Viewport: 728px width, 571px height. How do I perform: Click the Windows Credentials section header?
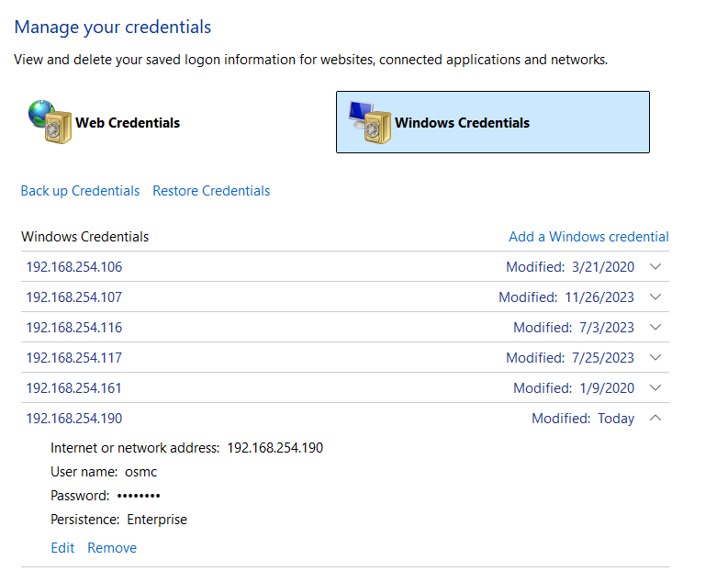point(85,237)
